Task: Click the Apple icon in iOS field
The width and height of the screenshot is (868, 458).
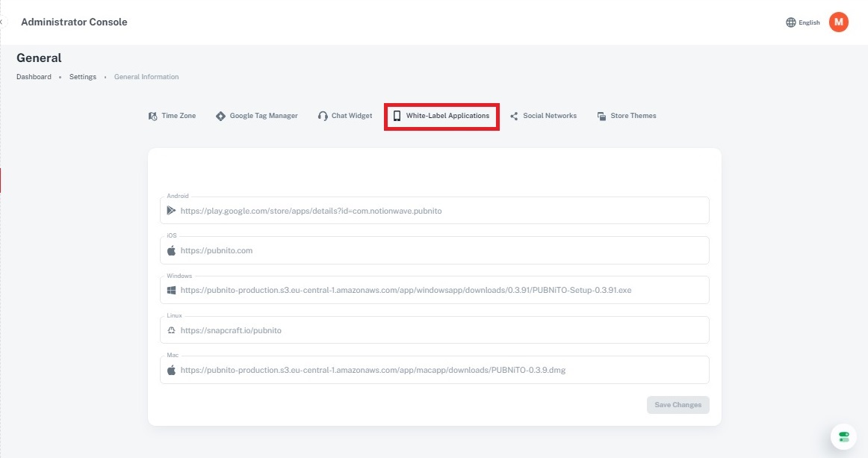Action: coord(171,250)
